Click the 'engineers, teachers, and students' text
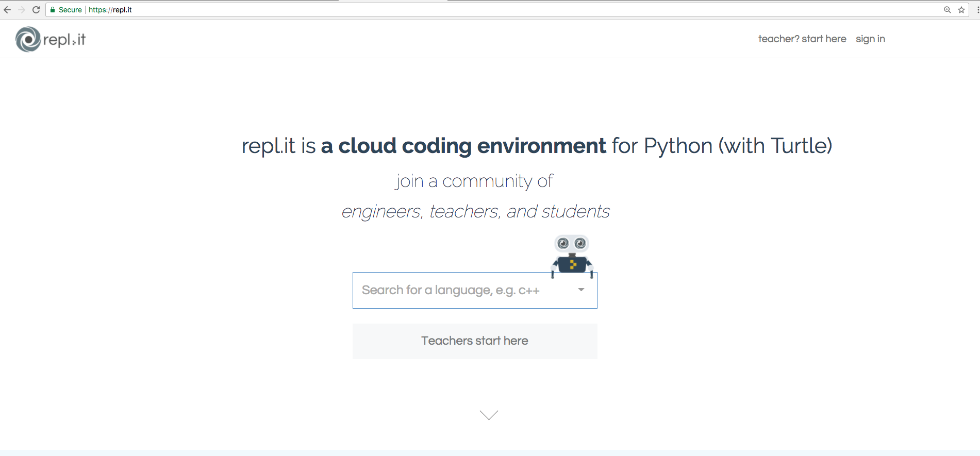 tap(475, 211)
